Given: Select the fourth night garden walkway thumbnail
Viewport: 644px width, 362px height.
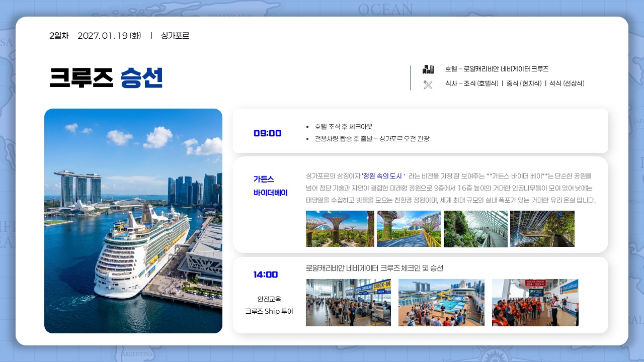Looking at the screenshot, I should (x=542, y=229).
